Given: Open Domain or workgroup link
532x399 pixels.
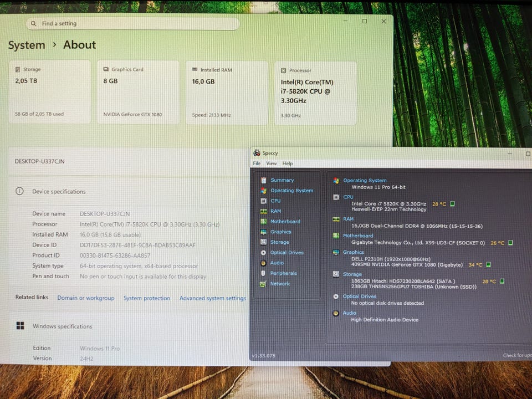Looking at the screenshot, I should [86, 298].
